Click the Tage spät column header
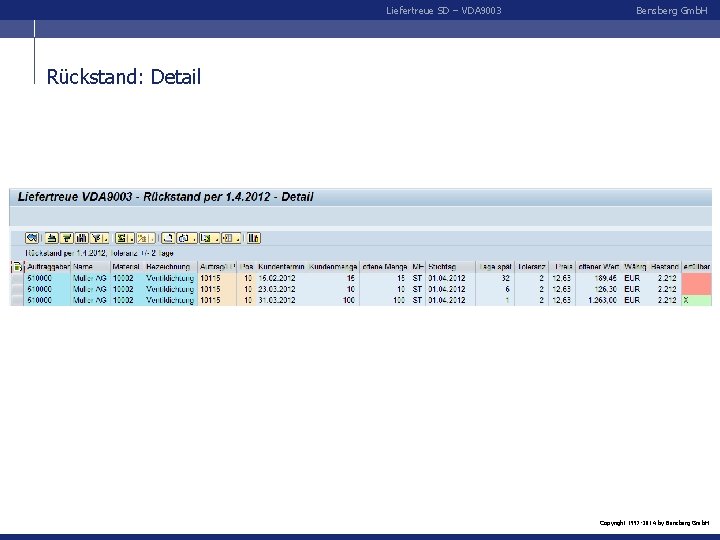The image size is (720, 540). click(x=495, y=266)
